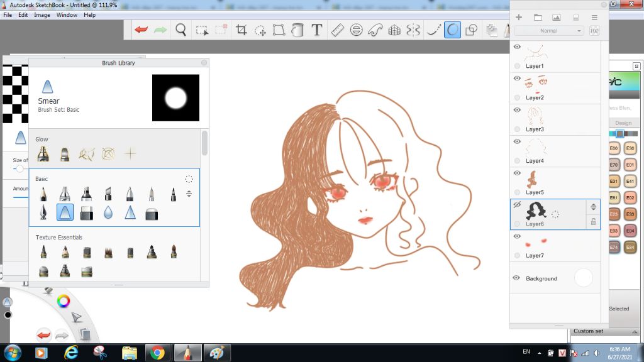644x362 pixels.
Task: Hide Layer3 using its eye icon
Action: pyautogui.click(x=517, y=110)
